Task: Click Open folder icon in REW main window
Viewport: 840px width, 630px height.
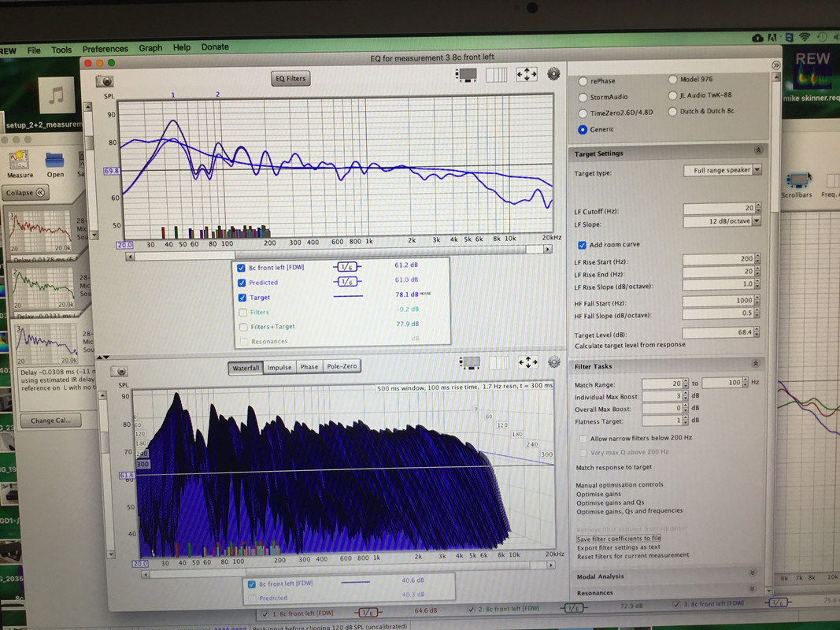Action: 54,165
